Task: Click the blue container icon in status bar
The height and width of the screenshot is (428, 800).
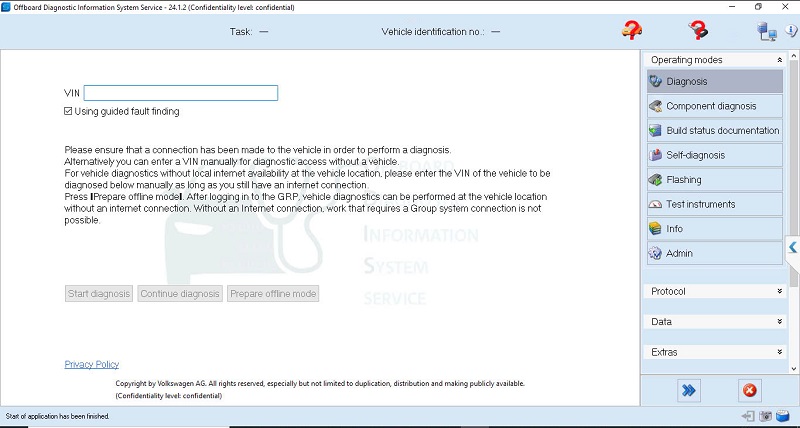Action: 783,416
